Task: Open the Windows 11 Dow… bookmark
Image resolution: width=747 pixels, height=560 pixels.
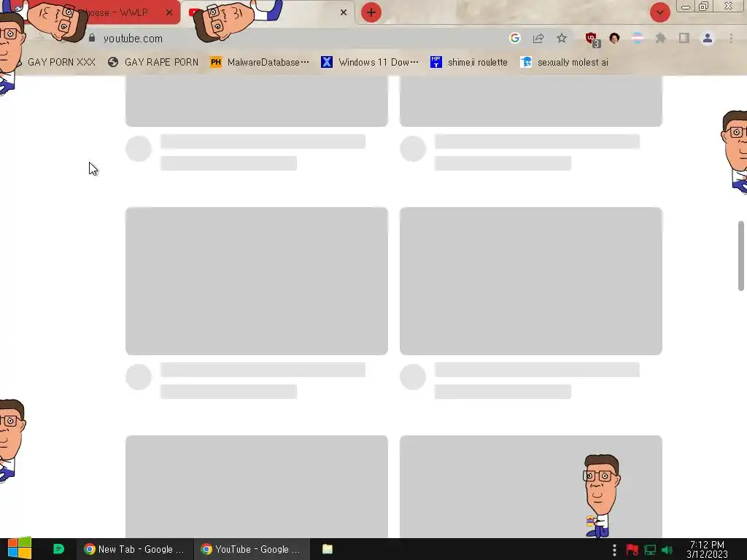Action: [x=370, y=63]
